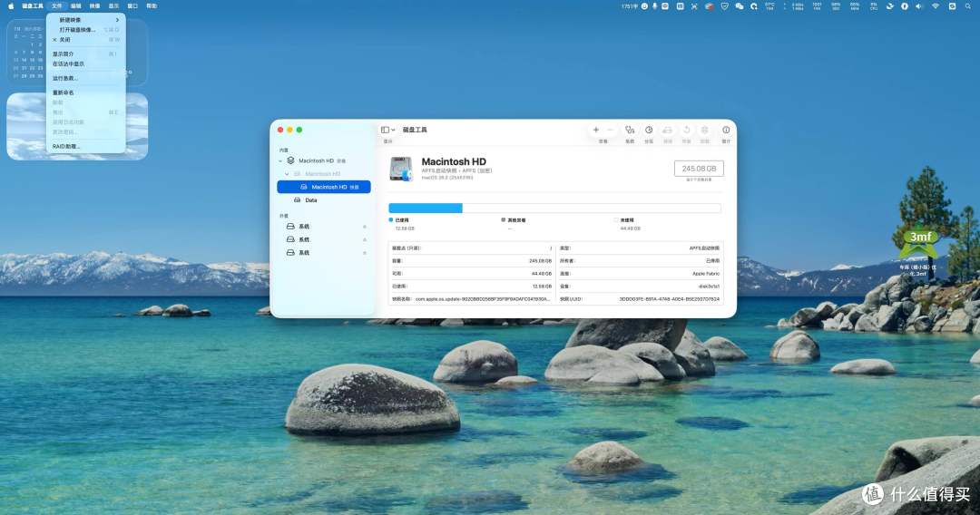Choose Open Disk Image menu entry

85,30
